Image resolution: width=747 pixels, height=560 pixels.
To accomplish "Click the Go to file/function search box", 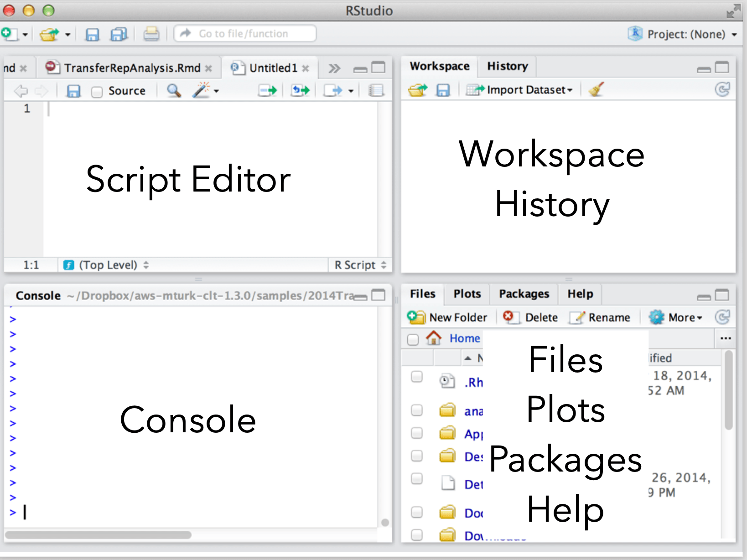I will point(245,34).
